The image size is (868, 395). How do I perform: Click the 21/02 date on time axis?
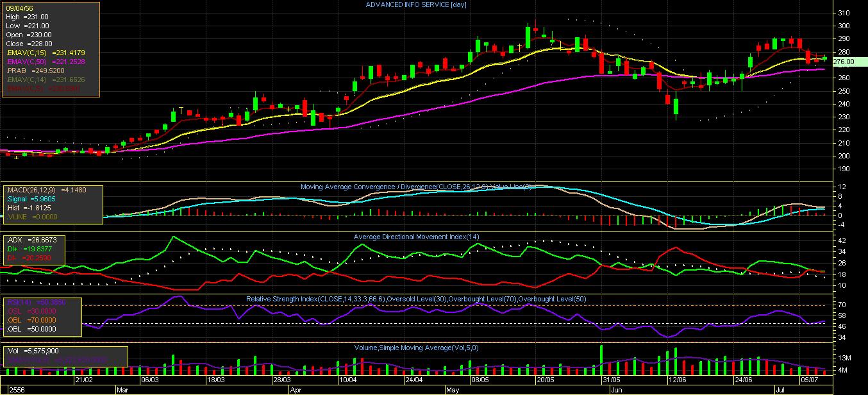[x=83, y=380]
